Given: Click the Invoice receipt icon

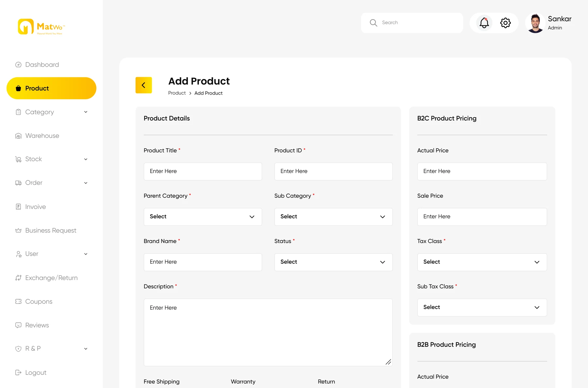Looking at the screenshot, I should [x=18, y=207].
